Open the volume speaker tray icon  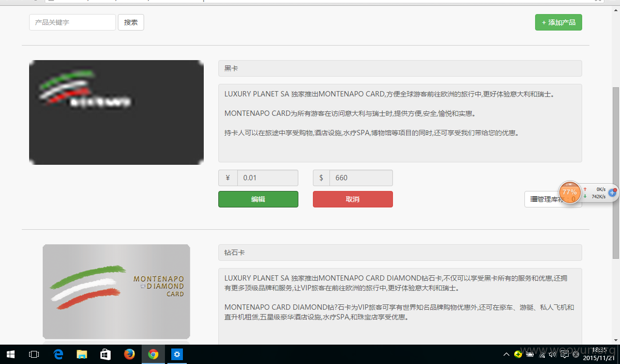point(553,354)
